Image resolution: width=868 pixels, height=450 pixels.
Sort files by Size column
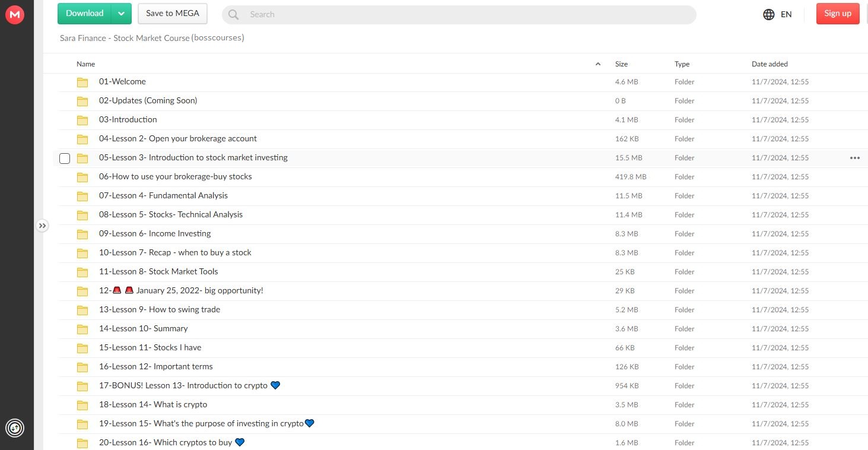[621, 64]
